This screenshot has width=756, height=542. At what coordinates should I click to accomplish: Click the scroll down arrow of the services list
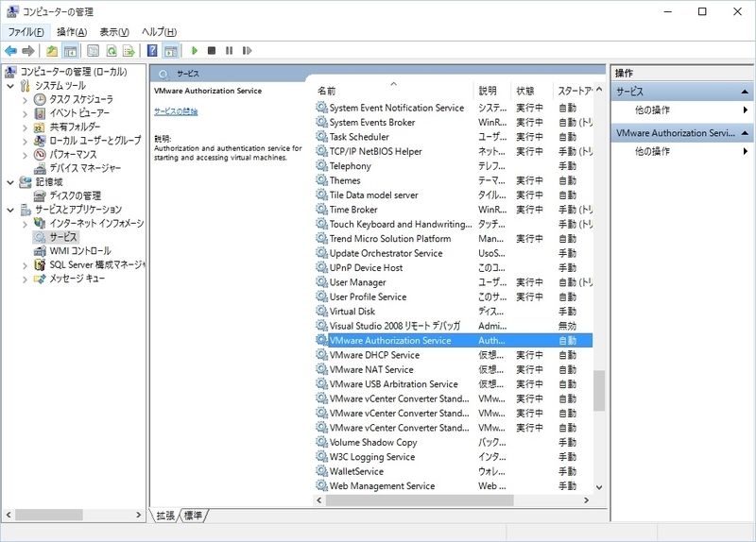(x=599, y=487)
